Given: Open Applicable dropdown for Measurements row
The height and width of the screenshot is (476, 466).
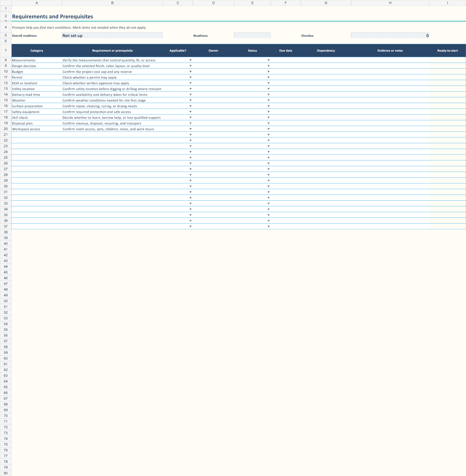Looking at the screenshot, I should tap(190, 60).
